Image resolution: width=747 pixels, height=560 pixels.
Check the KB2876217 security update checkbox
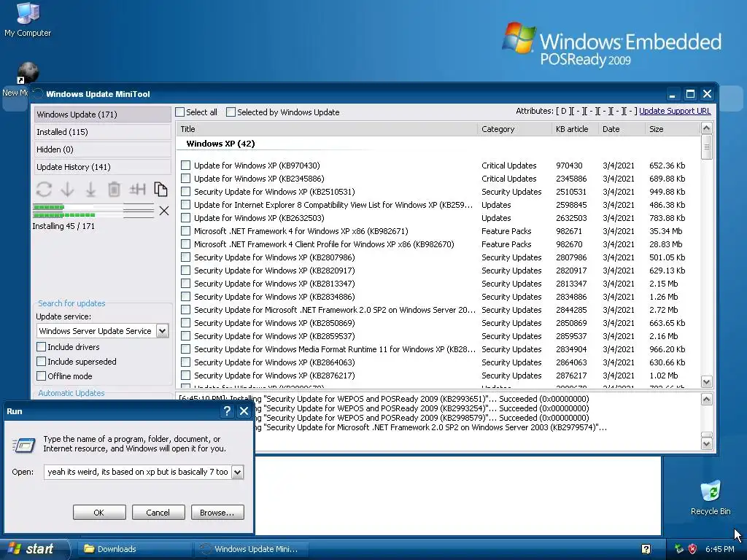[x=186, y=376]
